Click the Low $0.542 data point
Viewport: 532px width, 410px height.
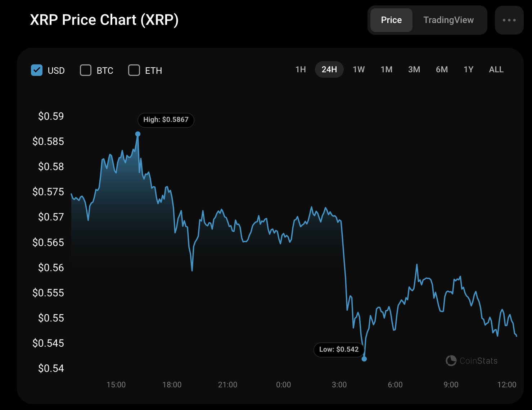tap(364, 359)
